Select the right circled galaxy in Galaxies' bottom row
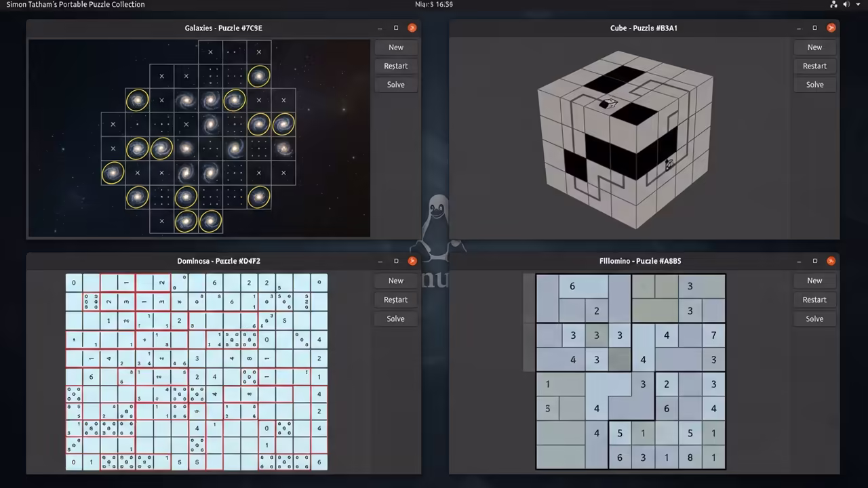Screen dimensions: 868x488 click(x=210, y=221)
